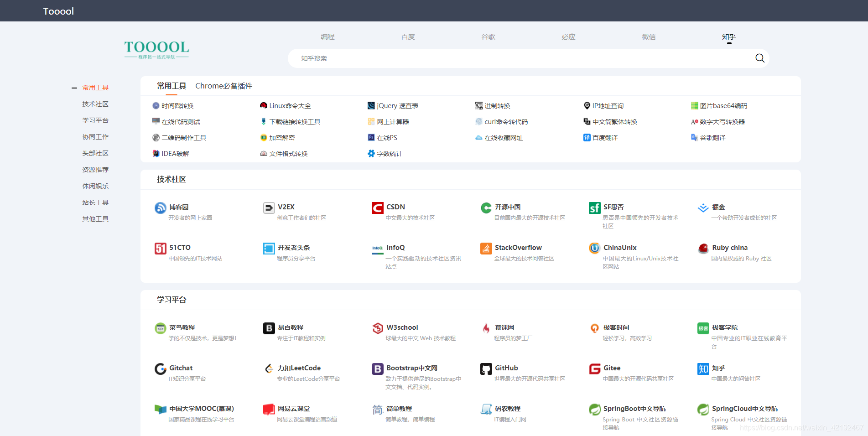868x436 pixels.
Task: Open the 开源中国 green icon
Action: tap(486, 208)
